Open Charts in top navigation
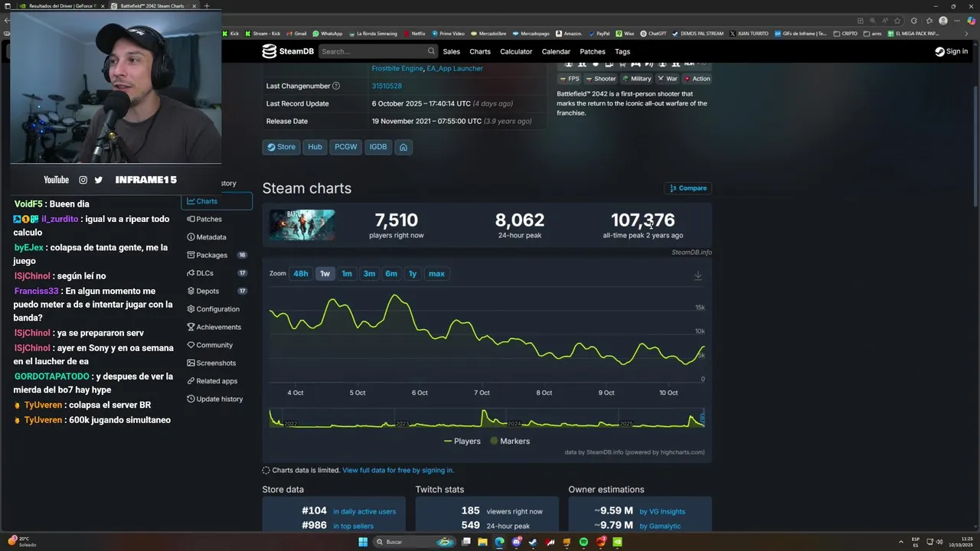 tap(480, 51)
